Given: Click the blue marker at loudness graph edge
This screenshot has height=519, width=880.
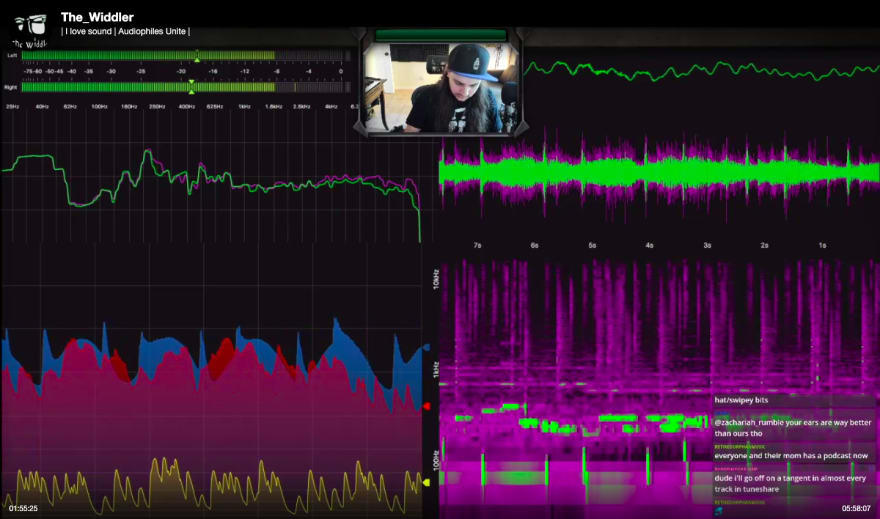Looking at the screenshot, I should 427,348.
